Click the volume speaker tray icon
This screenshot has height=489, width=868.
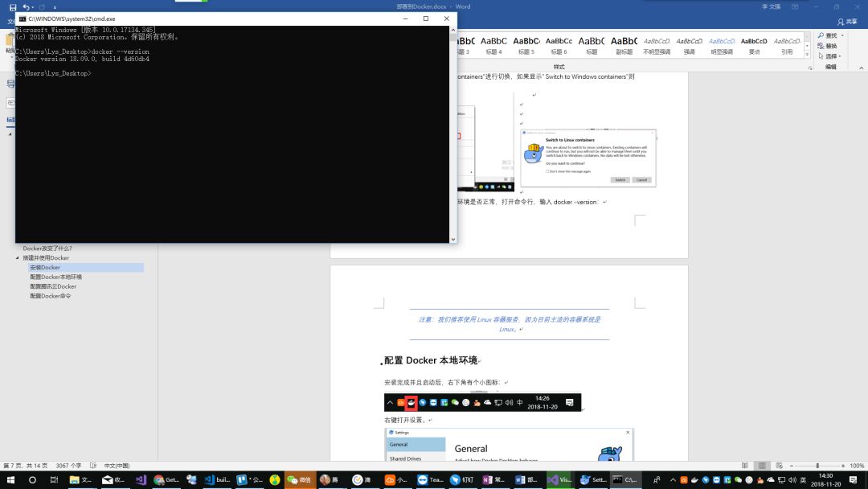[x=792, y=480]
